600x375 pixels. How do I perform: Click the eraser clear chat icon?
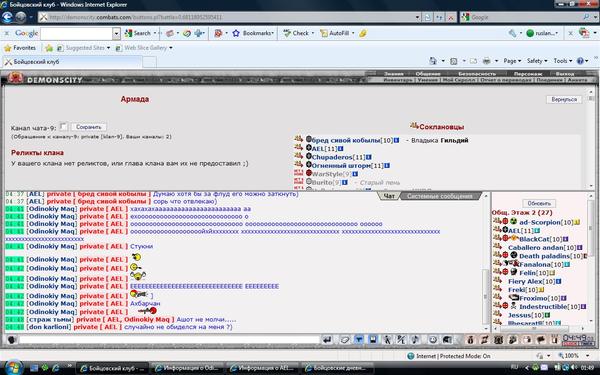(345, 339)
